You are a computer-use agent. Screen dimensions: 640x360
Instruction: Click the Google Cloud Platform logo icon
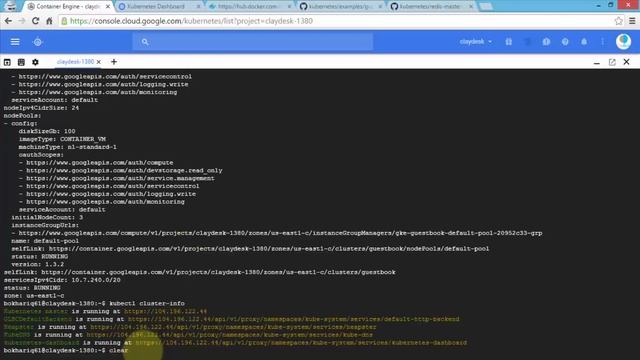click(38, 42)
